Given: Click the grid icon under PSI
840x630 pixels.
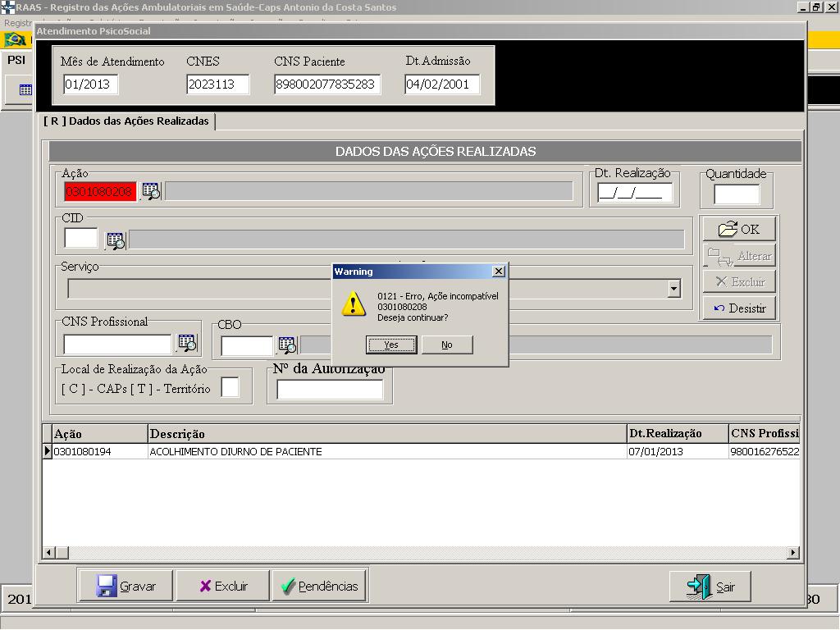Looking at the screenshot, I should (25, 90).
